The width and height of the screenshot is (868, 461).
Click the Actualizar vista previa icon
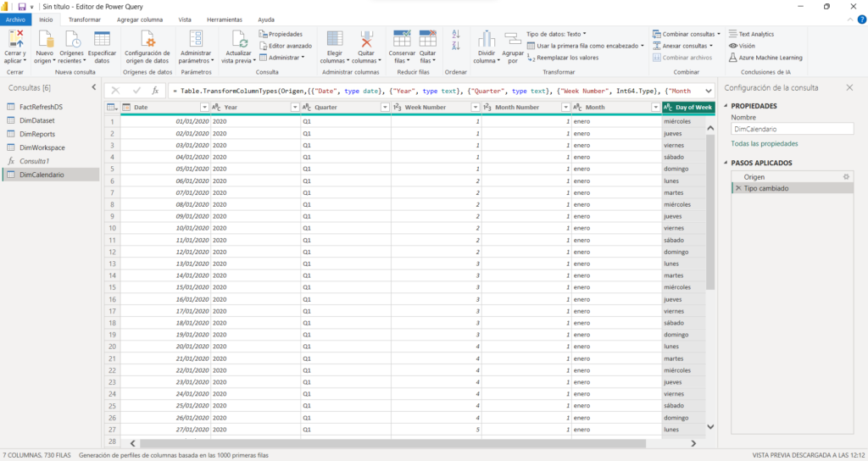click(237, 39)
